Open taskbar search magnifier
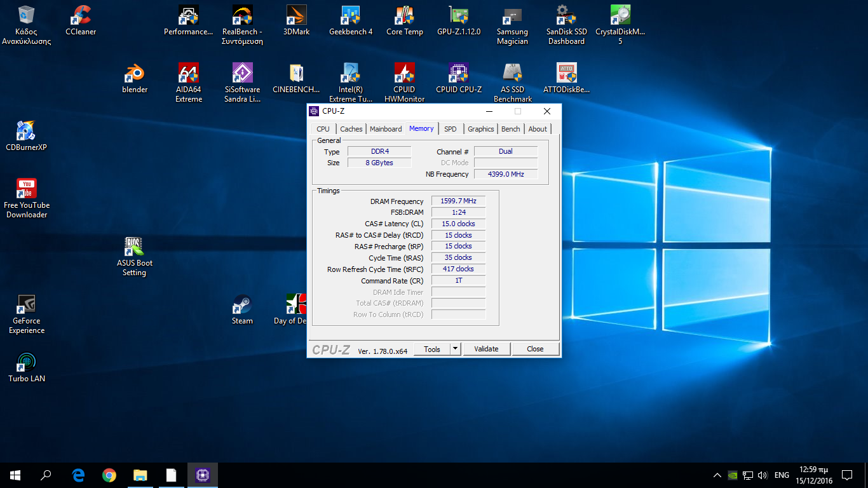 [46, 475]
